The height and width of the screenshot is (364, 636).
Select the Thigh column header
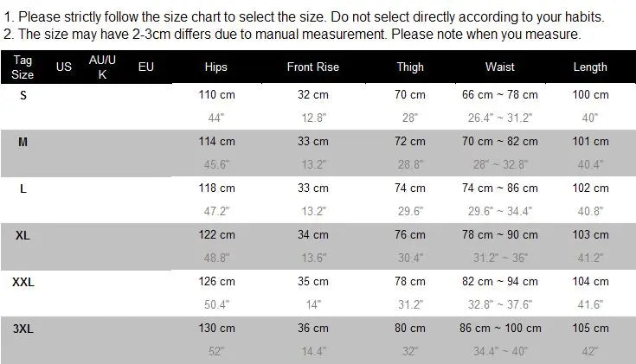[x=409, y=67]
